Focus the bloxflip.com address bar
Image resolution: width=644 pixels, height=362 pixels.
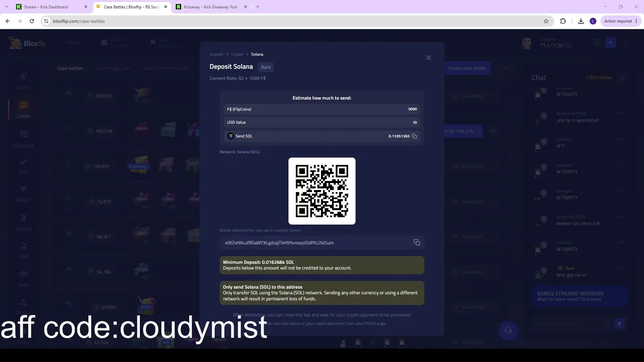(x=292, y=21)
